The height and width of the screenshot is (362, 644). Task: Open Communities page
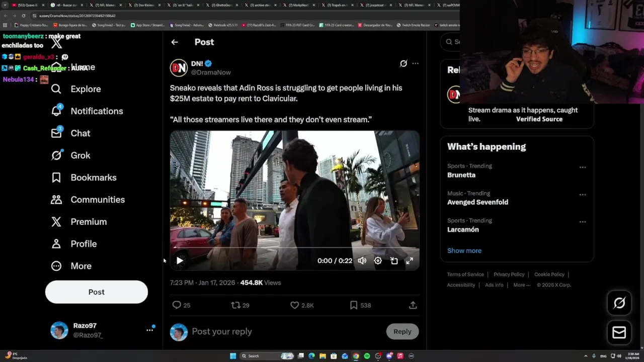(88, 200)
